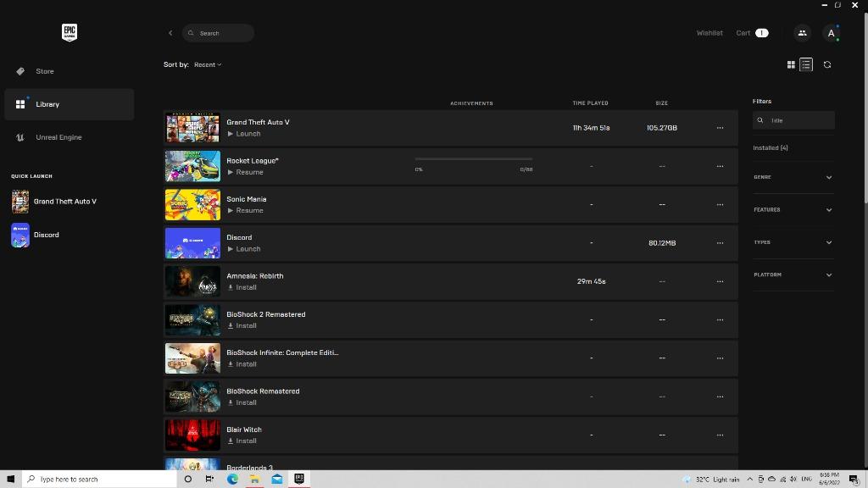Open more options for Discord
The width and height of the screenshot is (868, 488).
point(720,243)
